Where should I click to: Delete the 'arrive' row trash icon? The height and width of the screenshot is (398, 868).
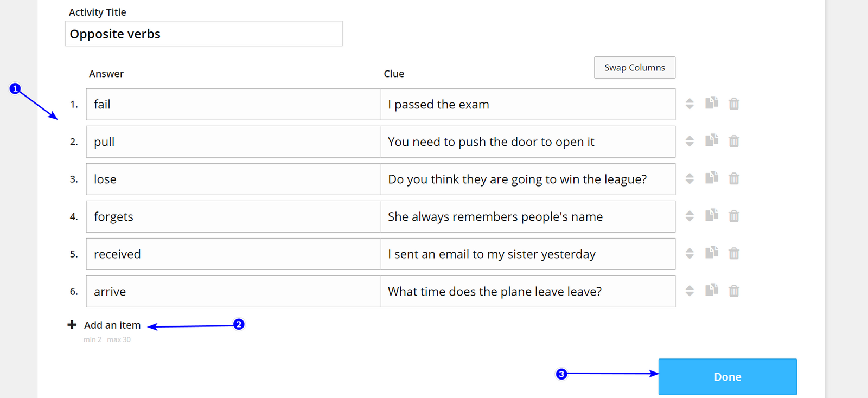tap(733, 291)
